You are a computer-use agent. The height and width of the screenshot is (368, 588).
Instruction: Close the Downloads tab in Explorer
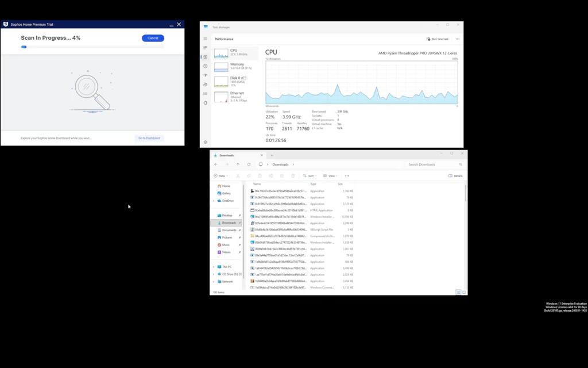262,155
